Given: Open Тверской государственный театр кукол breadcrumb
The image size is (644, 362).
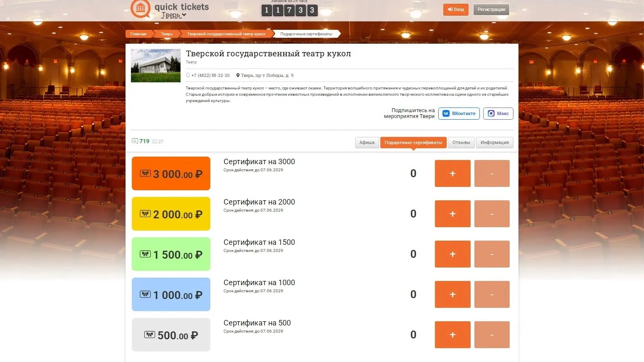Looking at the screenshot, I should click(x=226, y=34).
